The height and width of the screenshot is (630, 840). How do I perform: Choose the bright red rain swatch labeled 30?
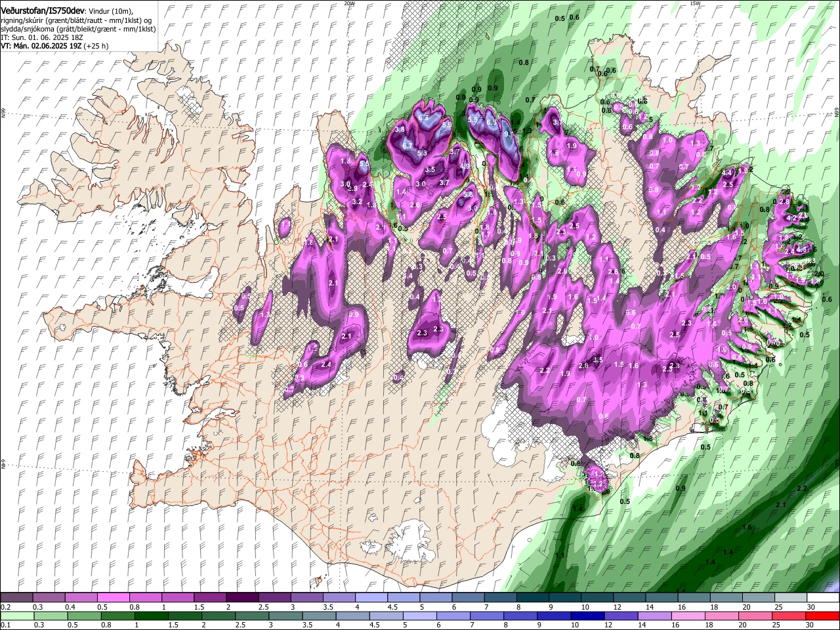823,616
